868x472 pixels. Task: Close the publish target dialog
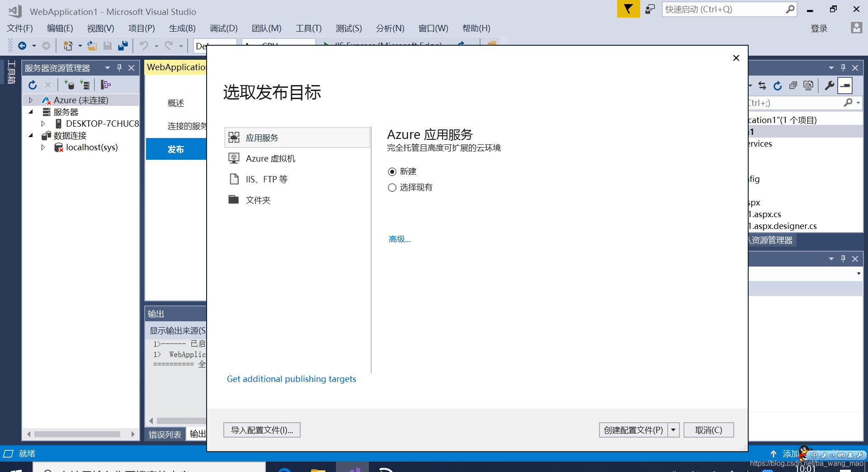pos(736,58)
